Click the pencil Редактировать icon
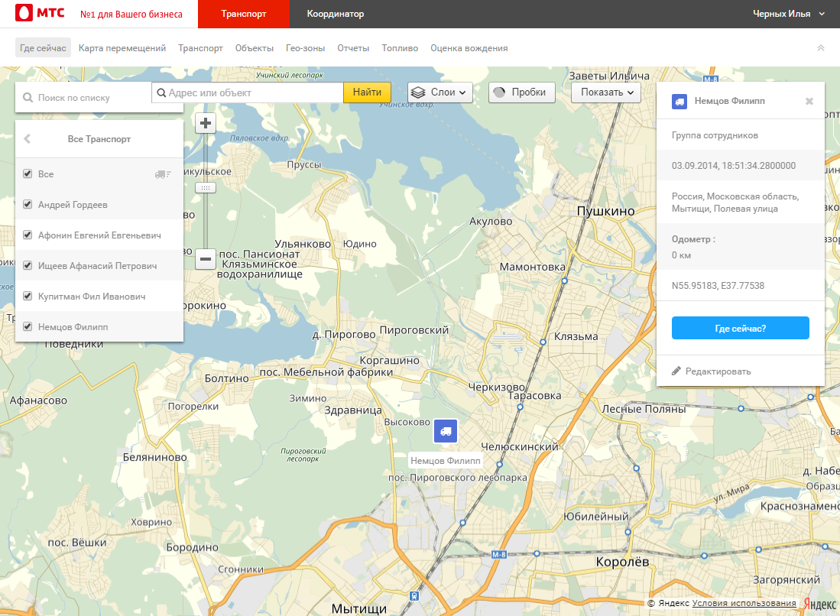The width and height of the screenshot is (840, 616). (x=676, y=371)
